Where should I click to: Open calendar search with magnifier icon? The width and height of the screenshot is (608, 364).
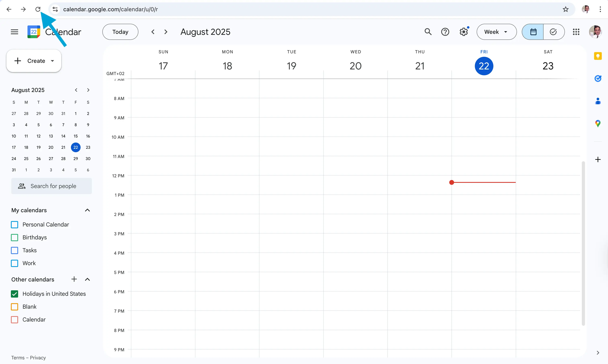(x=428, y=32)
